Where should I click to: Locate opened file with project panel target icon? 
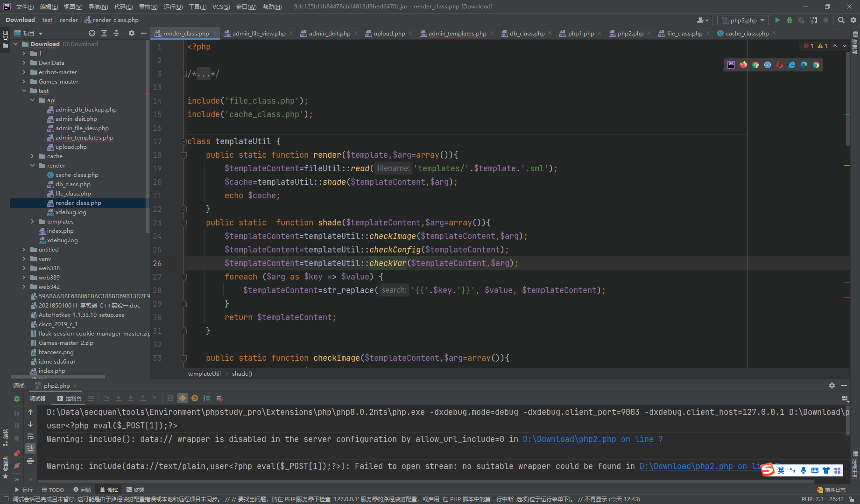(92, 33)
